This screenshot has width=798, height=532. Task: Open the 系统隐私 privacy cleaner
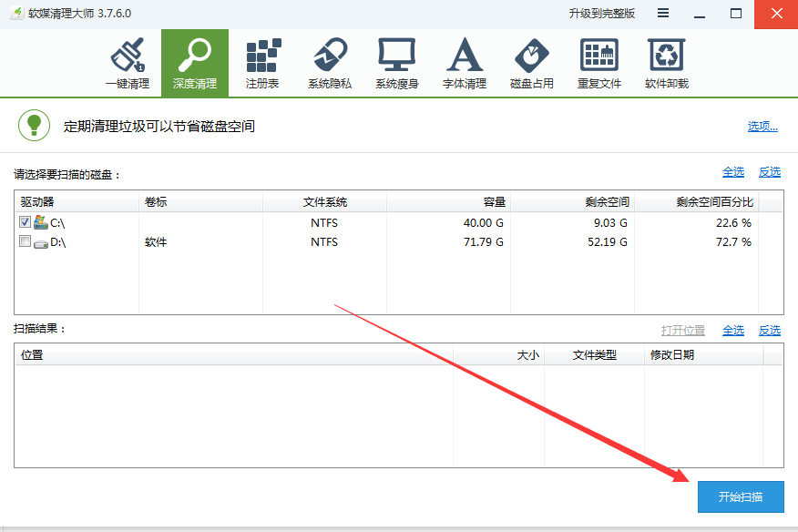point(329,63)
